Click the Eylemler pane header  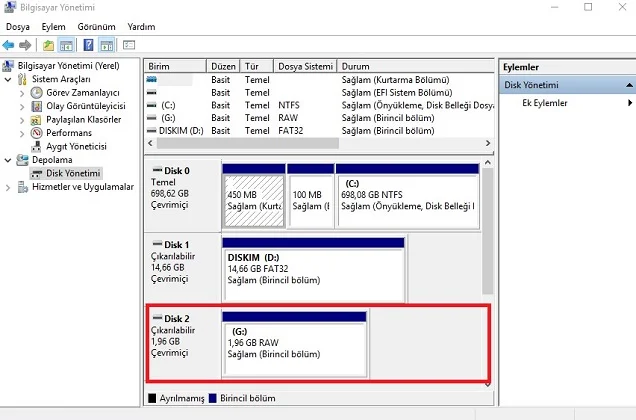567,67
